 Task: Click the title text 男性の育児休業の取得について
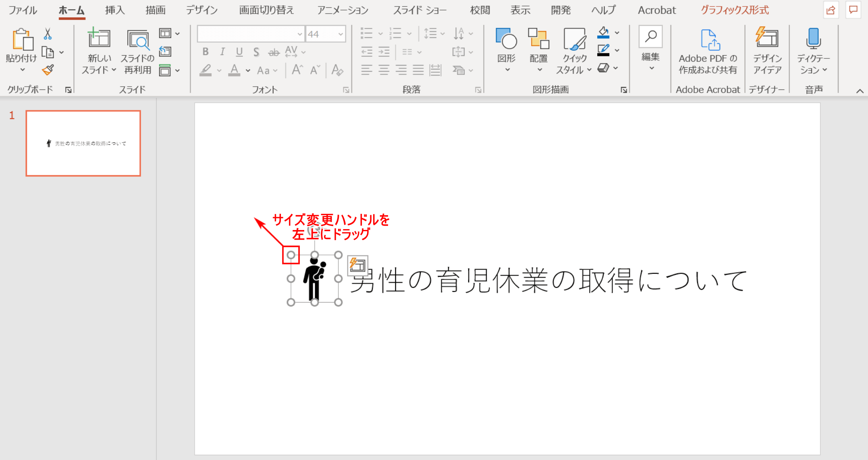pyautogui.click(x=549, y=280)
